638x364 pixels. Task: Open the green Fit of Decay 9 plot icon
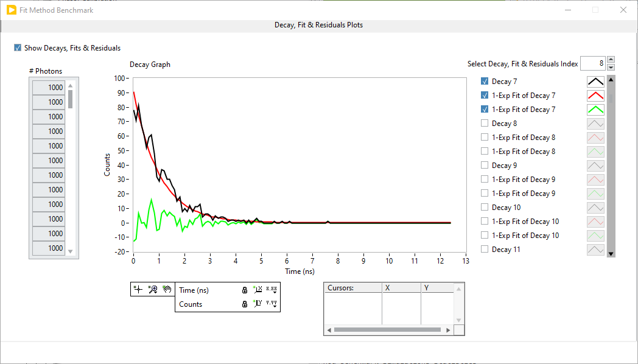pyautogui.click(x=595, y=194)
